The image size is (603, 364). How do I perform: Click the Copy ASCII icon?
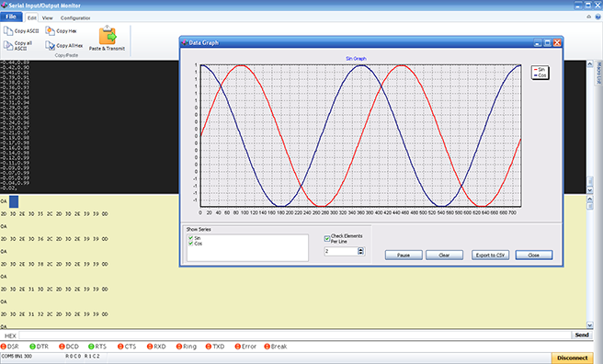click(x=8, y=30)
